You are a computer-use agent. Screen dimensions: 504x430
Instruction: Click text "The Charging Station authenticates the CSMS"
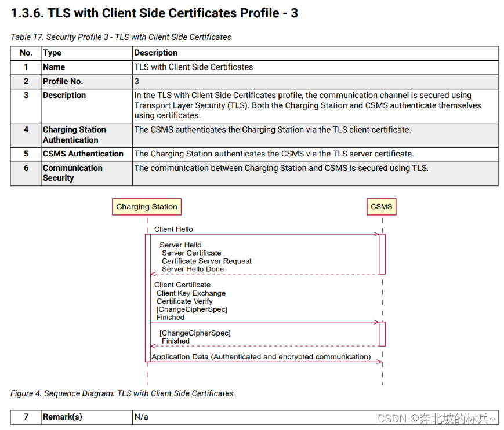(274, 154)
